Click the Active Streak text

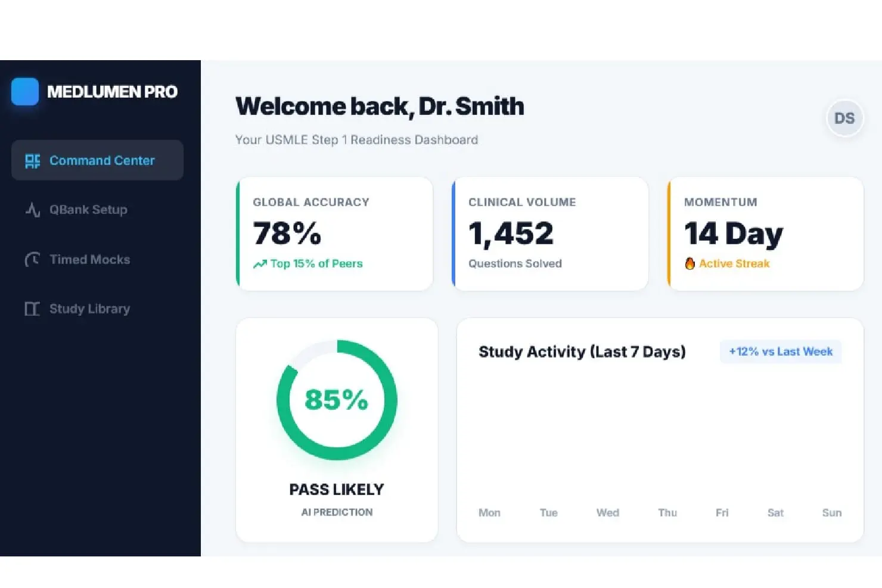click(734, 263)
